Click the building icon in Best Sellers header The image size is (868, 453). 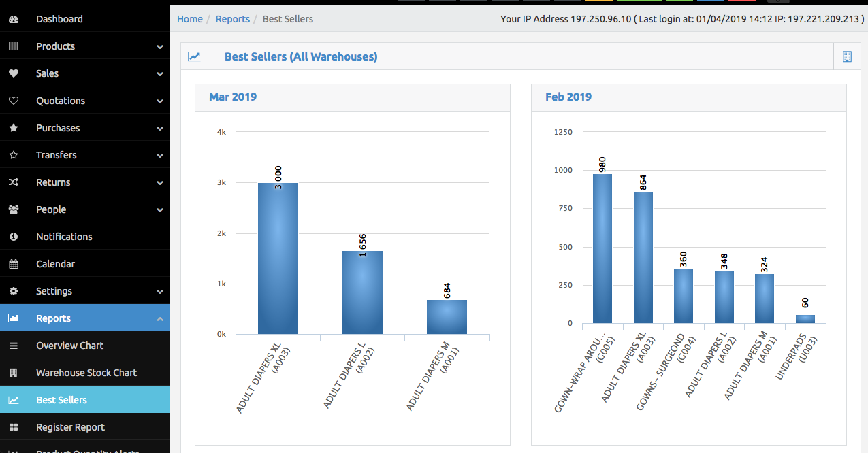click(x=847, y=57)
